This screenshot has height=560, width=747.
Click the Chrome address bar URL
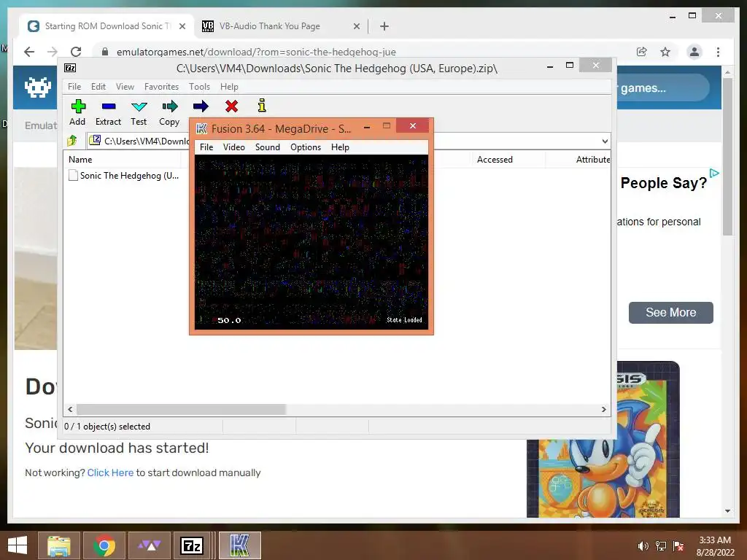(256, 52)
